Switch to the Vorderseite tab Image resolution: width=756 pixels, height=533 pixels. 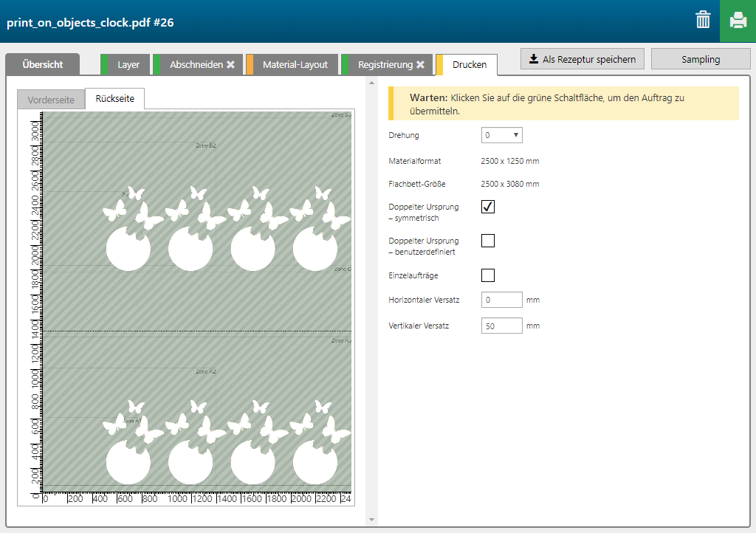click(x=51, y=99)
